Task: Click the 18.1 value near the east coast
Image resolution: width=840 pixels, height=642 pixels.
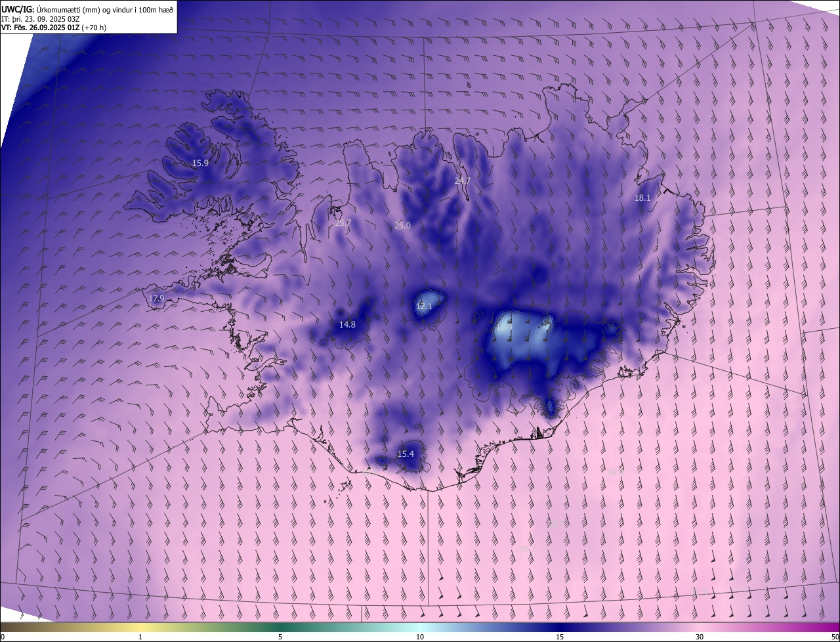Action: click(x=642, y=198)
